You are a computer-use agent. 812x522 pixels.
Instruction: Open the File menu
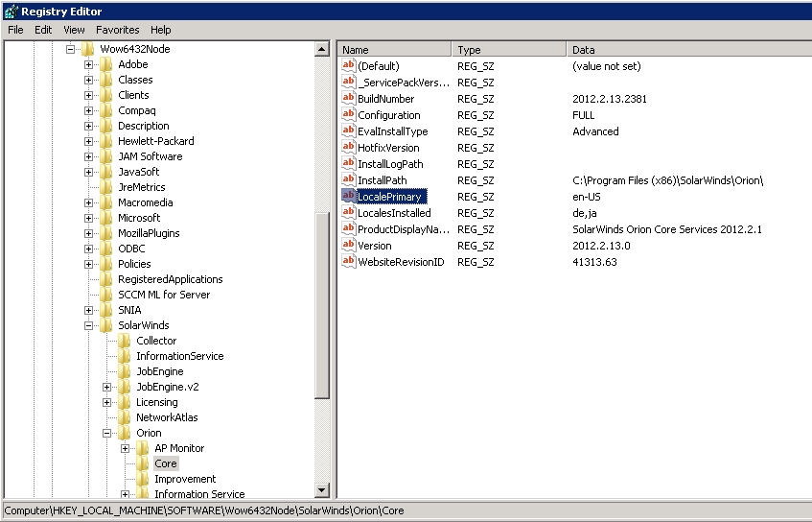pyautogui.click(x=15, y=30)
